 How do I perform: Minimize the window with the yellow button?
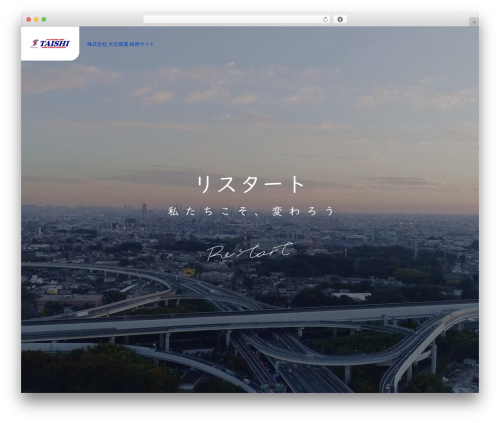[x=36, y=19]
